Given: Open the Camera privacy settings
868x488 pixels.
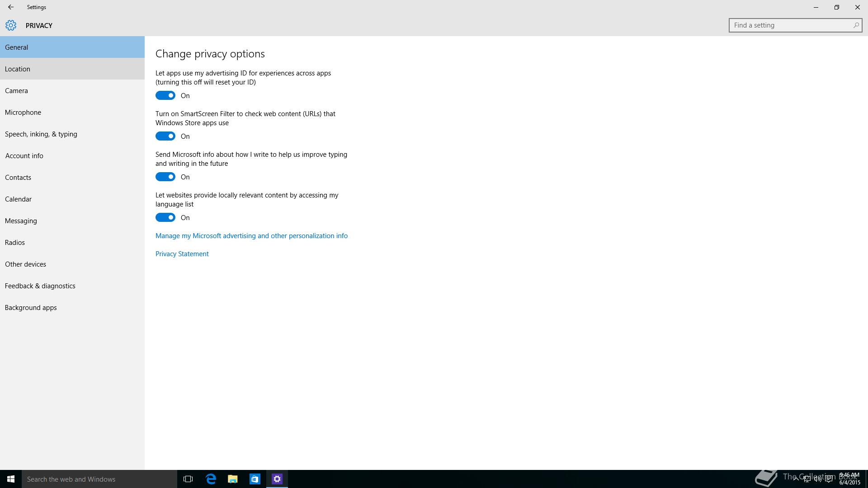Looking at the screenshot, I should coord(16,90).
